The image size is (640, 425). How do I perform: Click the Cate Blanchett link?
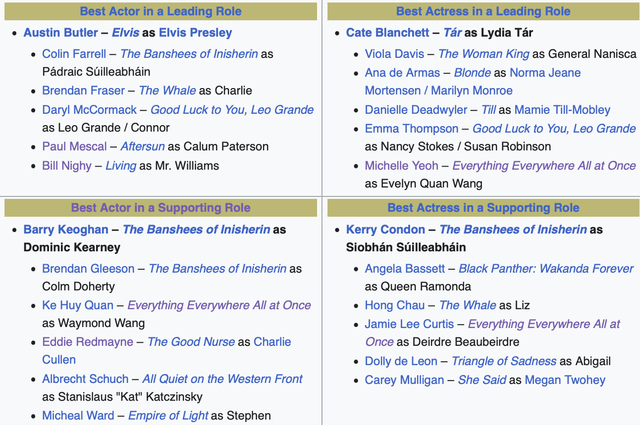(387, 33)
